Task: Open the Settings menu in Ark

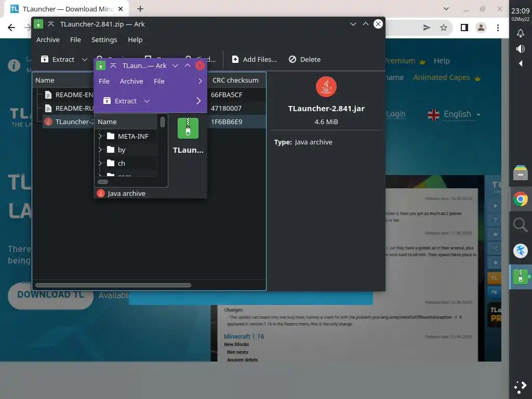Action: click(x=104, y=39)
